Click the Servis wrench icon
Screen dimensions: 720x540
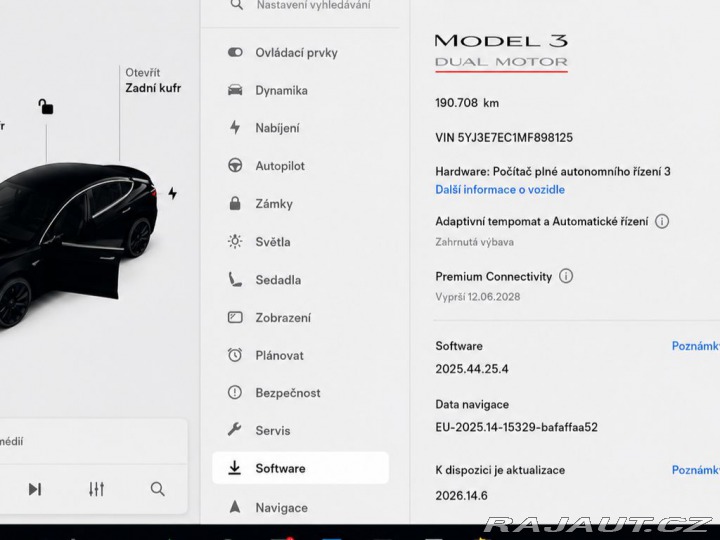click(x=235, y=430)
